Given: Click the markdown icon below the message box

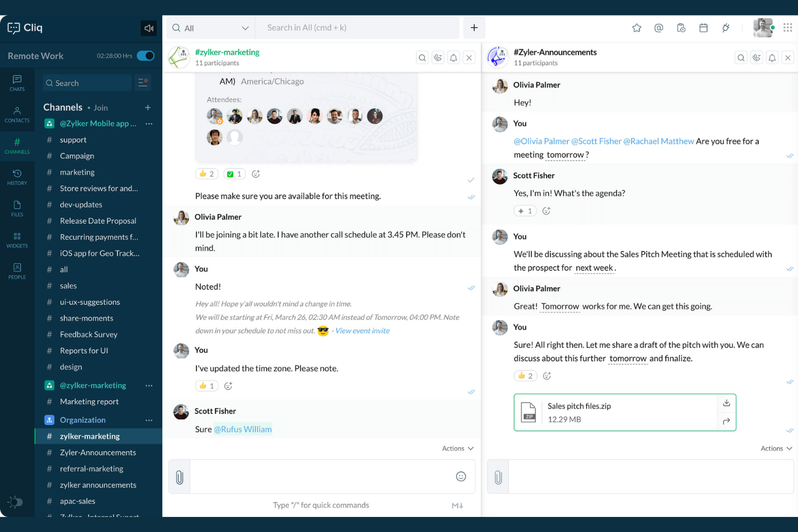Looking at the screenshot, I should (457, 506).
